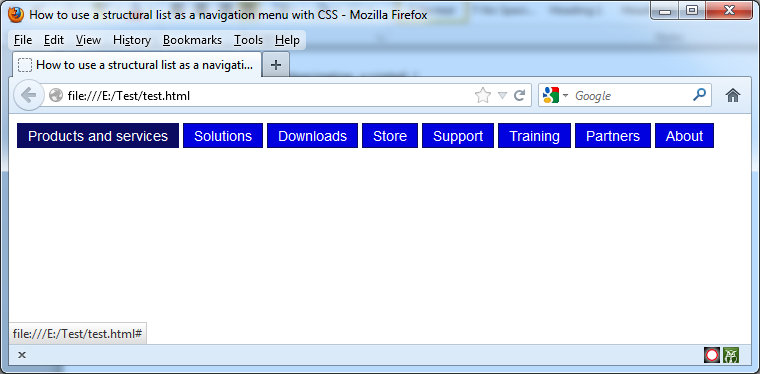Screen dimensions: 760x374
Task: Open a new tab with the plus button
Action: pyautogui.click(x=276, y=65)
